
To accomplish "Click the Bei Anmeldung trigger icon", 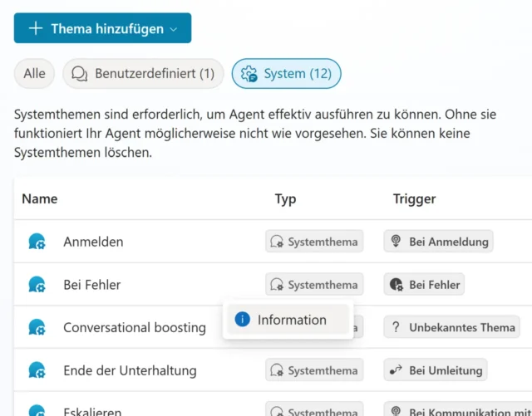I will pos(397,242).
